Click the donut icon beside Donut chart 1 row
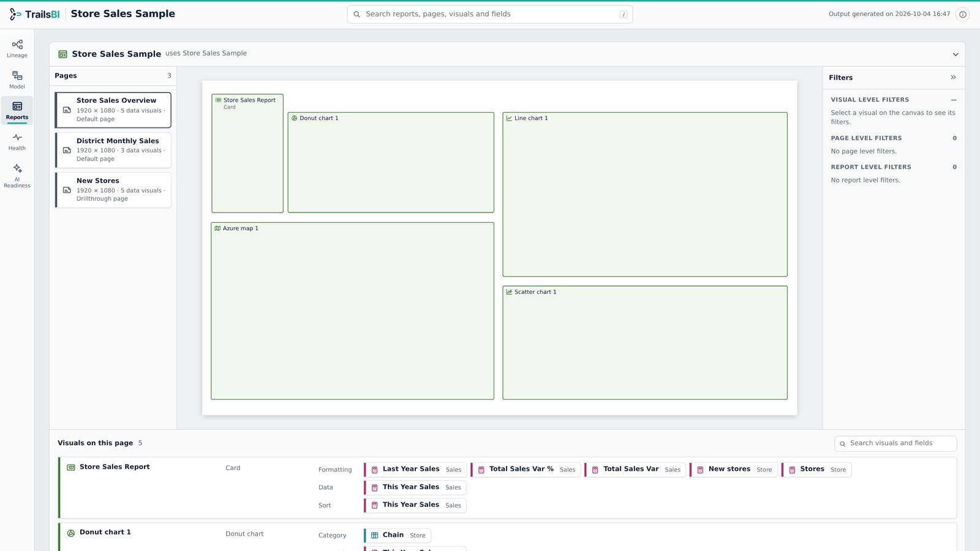980x551 pixels. (71, 533)
